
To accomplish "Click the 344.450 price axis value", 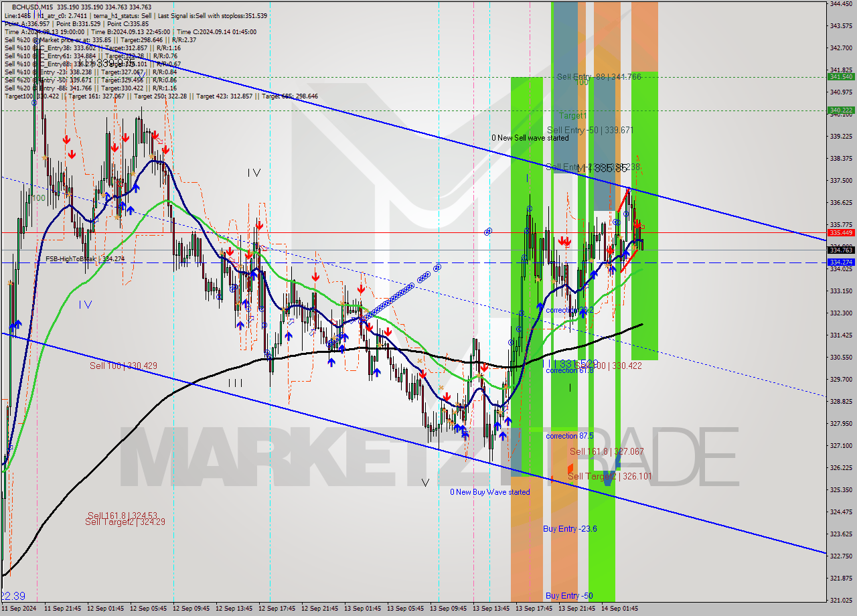I will (x=840, y=3).
